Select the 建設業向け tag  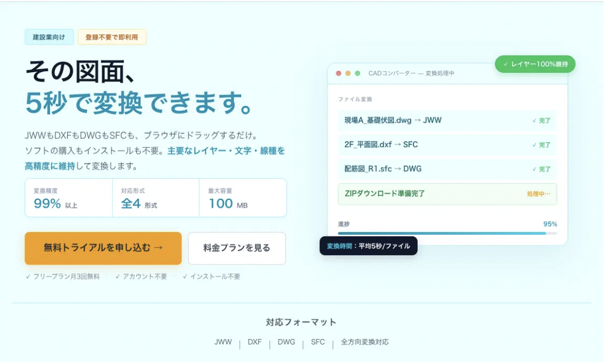(x=49, y=37)
